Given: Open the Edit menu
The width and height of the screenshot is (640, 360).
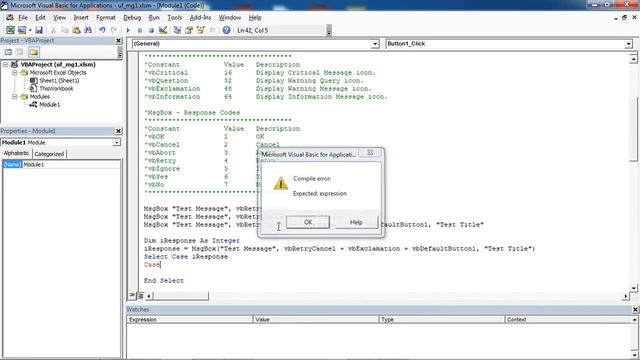Looking at the screenshot, I should pos(40,18).
